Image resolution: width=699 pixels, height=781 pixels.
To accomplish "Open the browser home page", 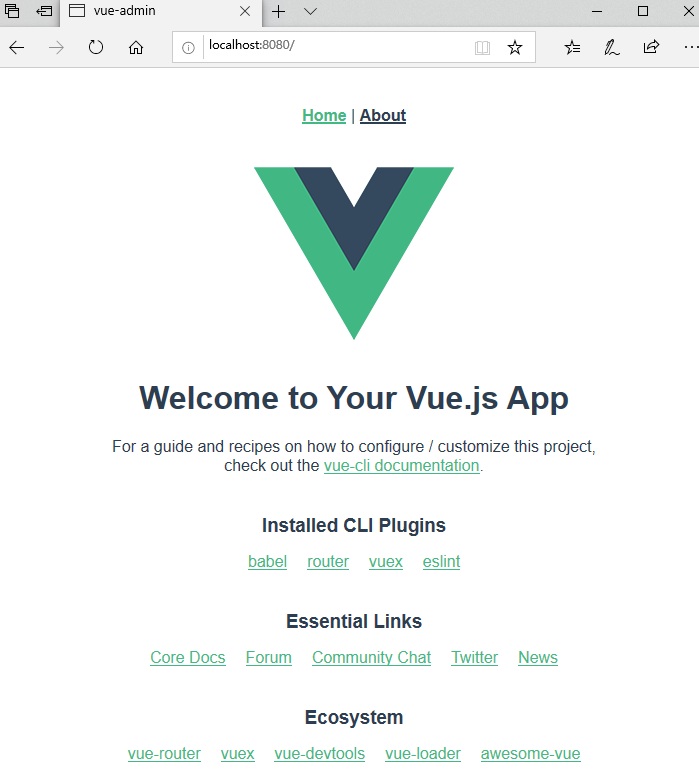I will coord(136,47).
